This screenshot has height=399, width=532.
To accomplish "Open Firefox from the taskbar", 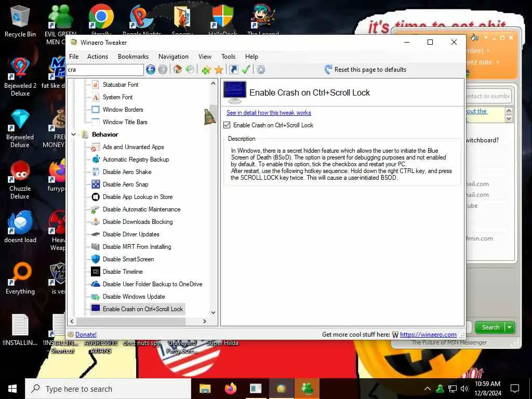I will click(x=231, y=389).
